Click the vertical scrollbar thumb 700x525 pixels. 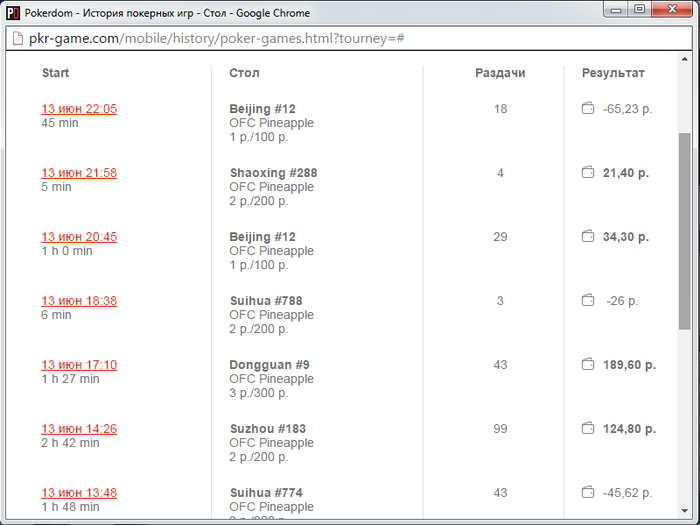(x=684, y=230)
